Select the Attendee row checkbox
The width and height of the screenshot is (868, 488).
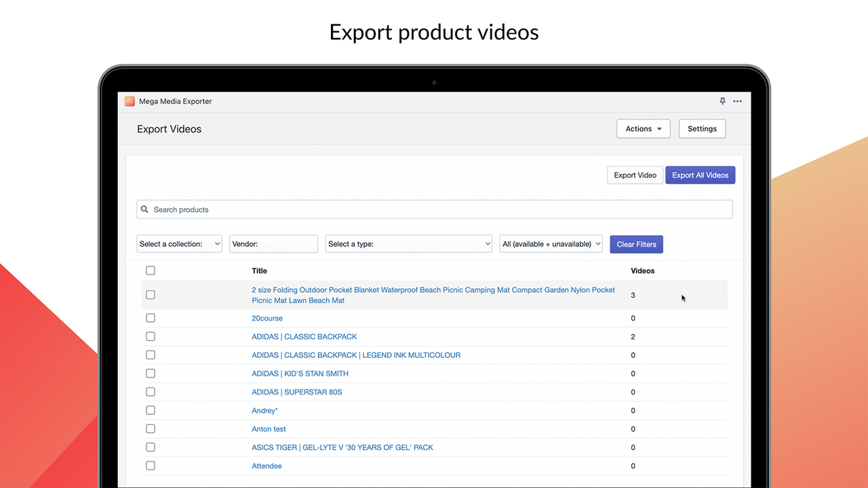(150, 466)
